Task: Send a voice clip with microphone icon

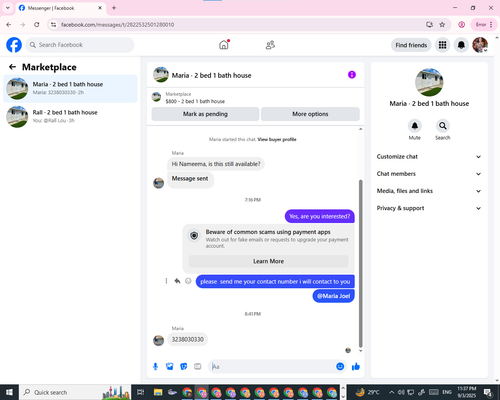Action: (x=155, y=367)
